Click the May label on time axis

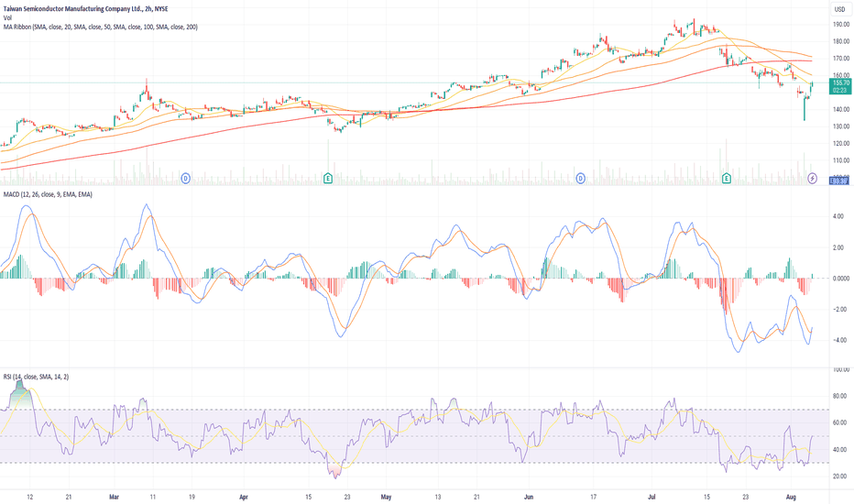click(386, 497)
